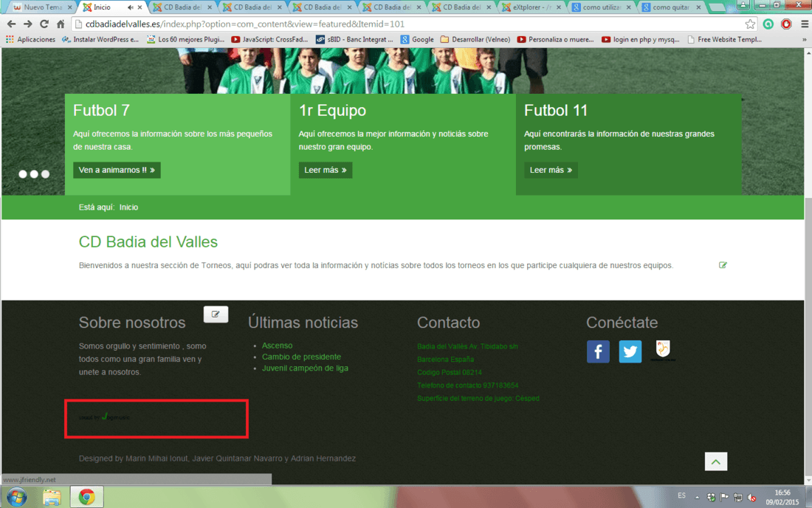The width and height of the screenshot is (812, 508).
Task: Open JavaScript: CrossFad... bookmark
Action: point(269,39)
